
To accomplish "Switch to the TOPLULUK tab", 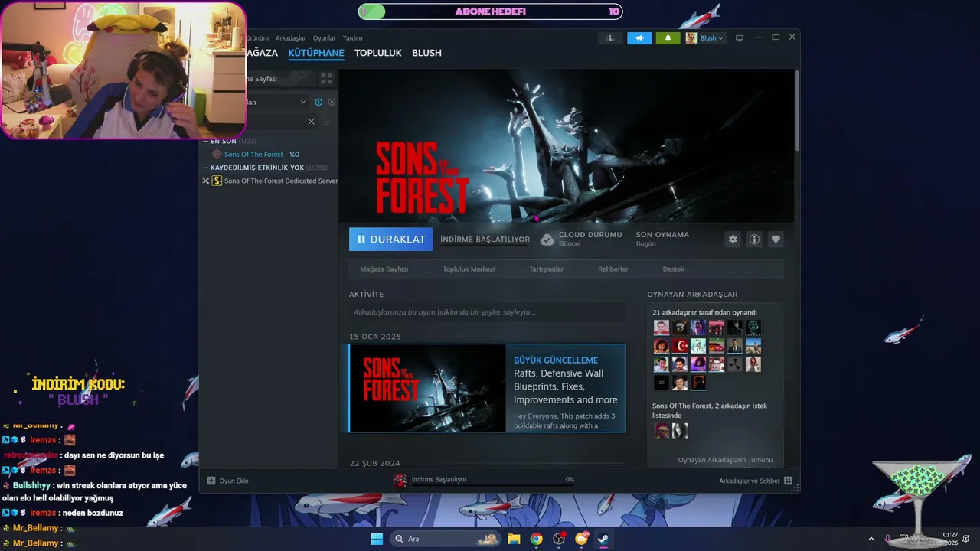I will tap(378, 53).
